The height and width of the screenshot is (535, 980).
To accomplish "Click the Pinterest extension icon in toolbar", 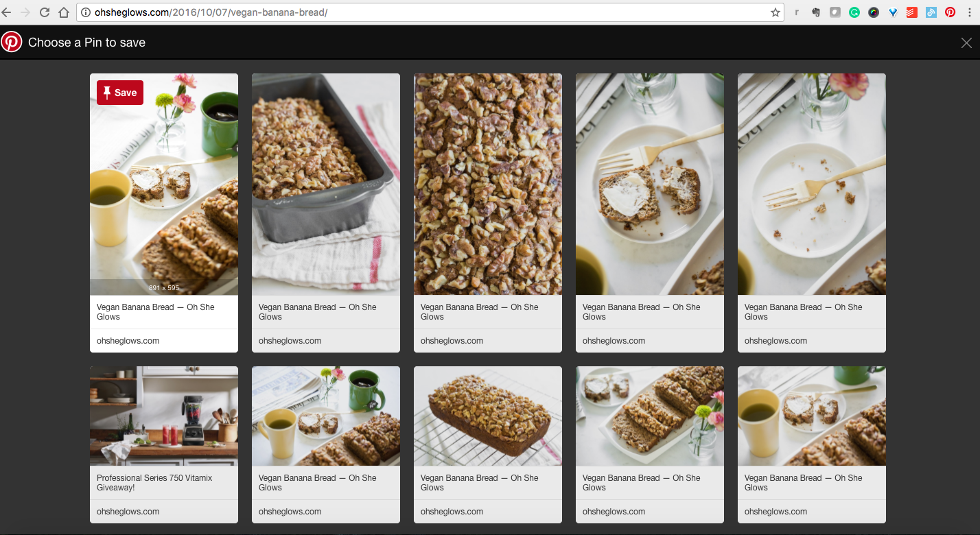I will tap(950, 12).
